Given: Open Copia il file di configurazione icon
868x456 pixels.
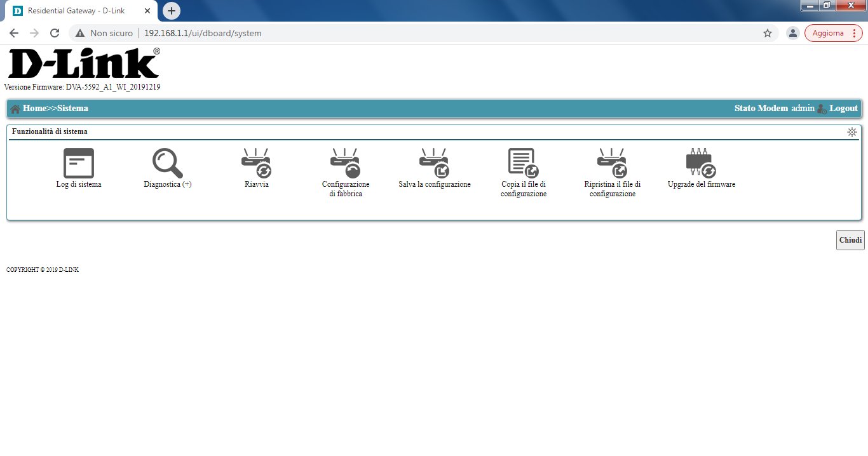Looking at the screenshot, I should click(x=523, y=163).
